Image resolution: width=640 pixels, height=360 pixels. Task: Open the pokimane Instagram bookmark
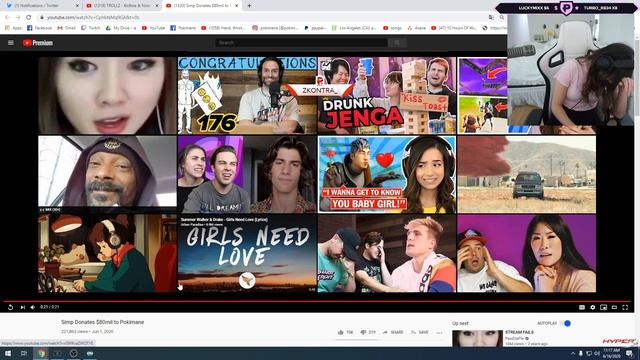[275, 28]
